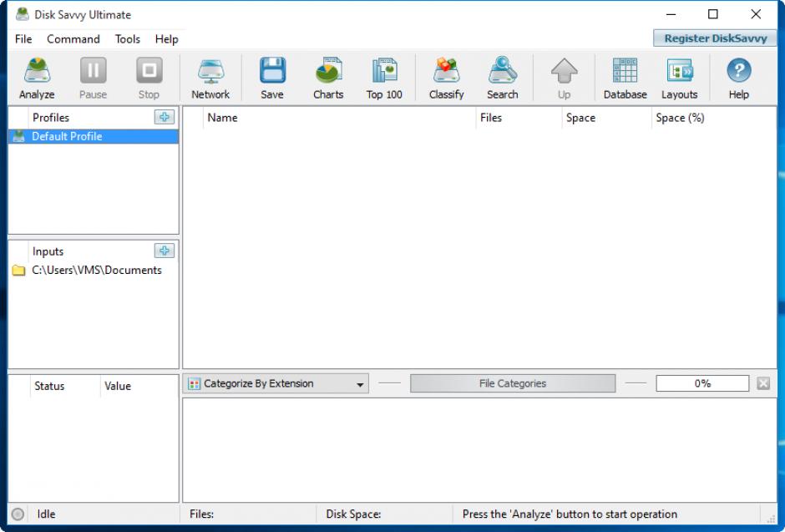785x532 pixels.
Task: Click Value column header
Action: [139, 386]
